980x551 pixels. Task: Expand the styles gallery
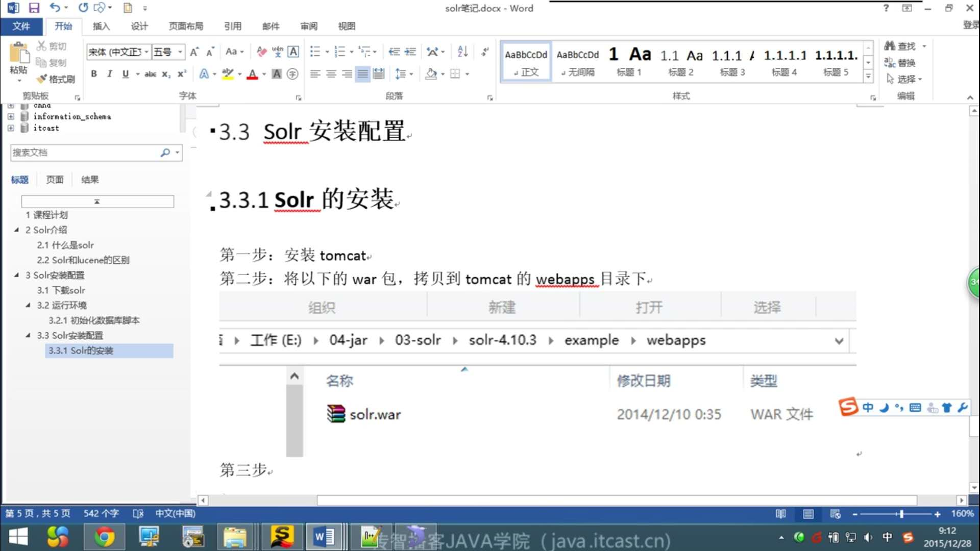[868, 77]
